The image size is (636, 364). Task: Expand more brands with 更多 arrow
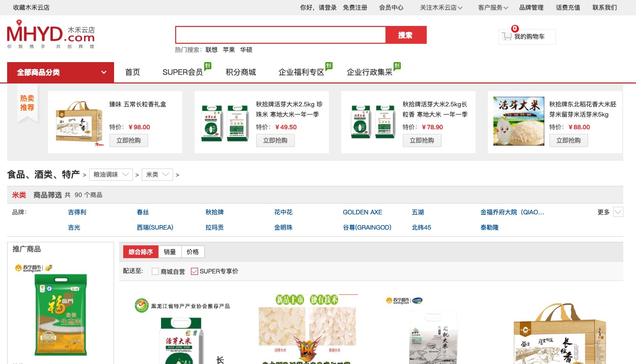(x=618, y=212)
